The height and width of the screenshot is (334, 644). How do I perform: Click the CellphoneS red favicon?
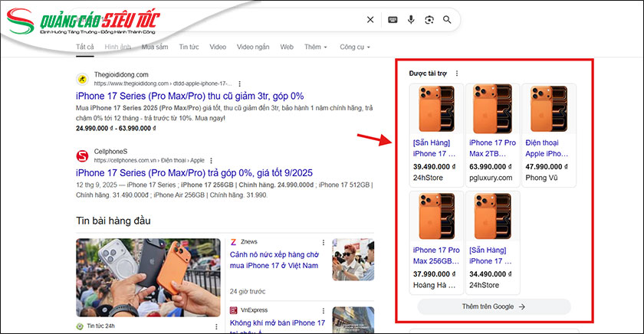click(83, 156)
